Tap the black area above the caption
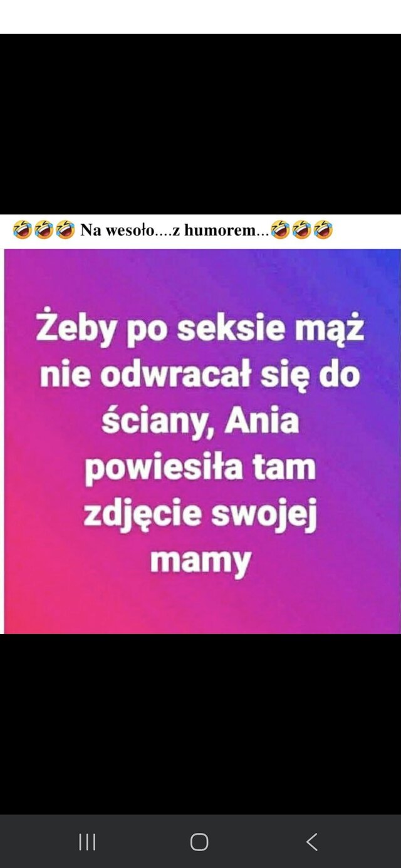The image size is (401, 868). [x=200, y=124]
